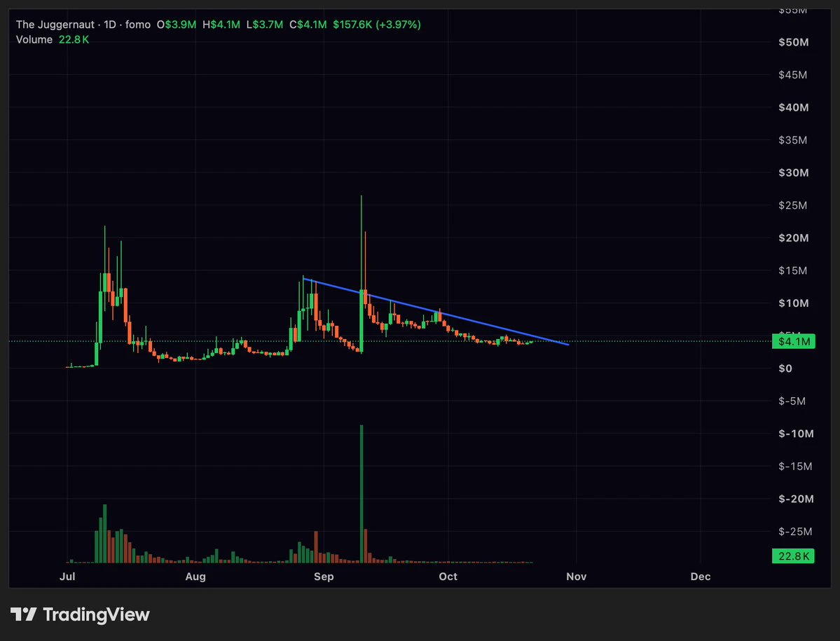Image resolution: width=840 pixels, height=641 pixels.
Task: Click the +3.97% change value in header
Action: pyautogui.click(x=398, y=25)
